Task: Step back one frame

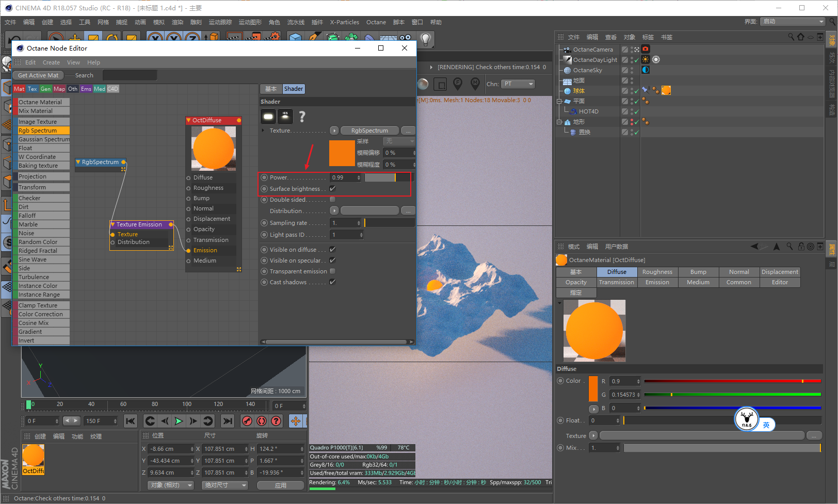Action: click(x=165, y=421)
